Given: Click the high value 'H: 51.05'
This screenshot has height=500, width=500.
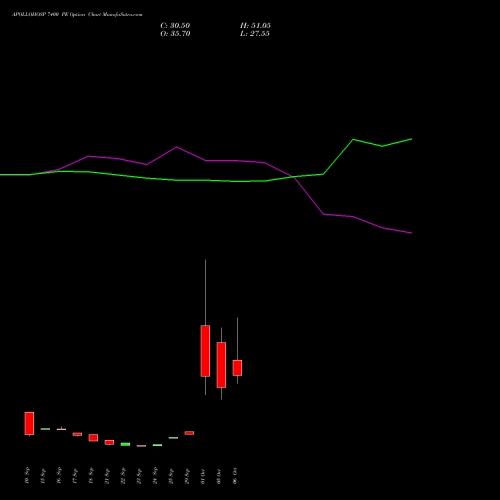Looking at the screenshot, I should tap(255, 26).
